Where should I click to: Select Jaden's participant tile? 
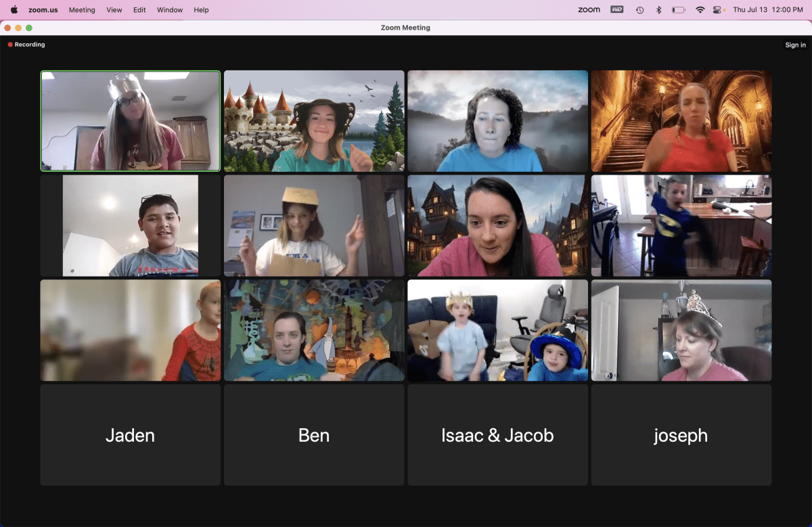tap(131, 435)
